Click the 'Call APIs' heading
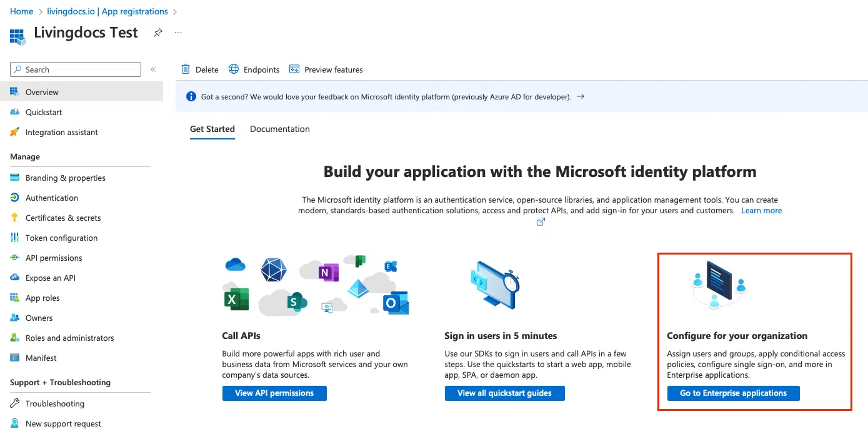This screenshot has width=868, height=434. 241,336
